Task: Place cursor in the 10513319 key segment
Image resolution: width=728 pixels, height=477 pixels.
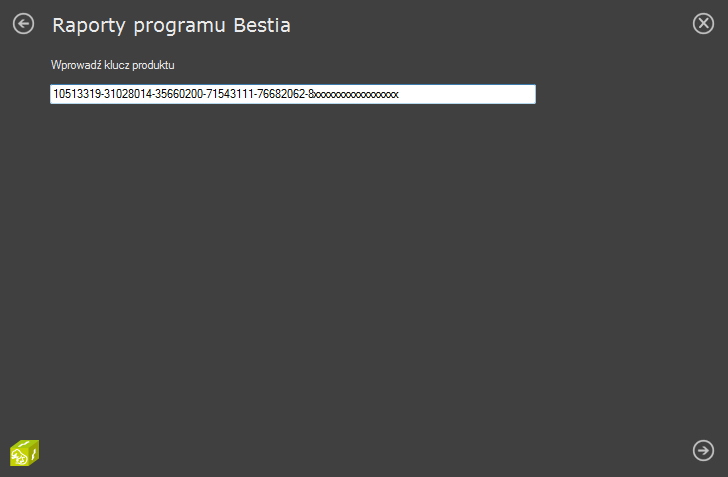Action: point(77,94)
